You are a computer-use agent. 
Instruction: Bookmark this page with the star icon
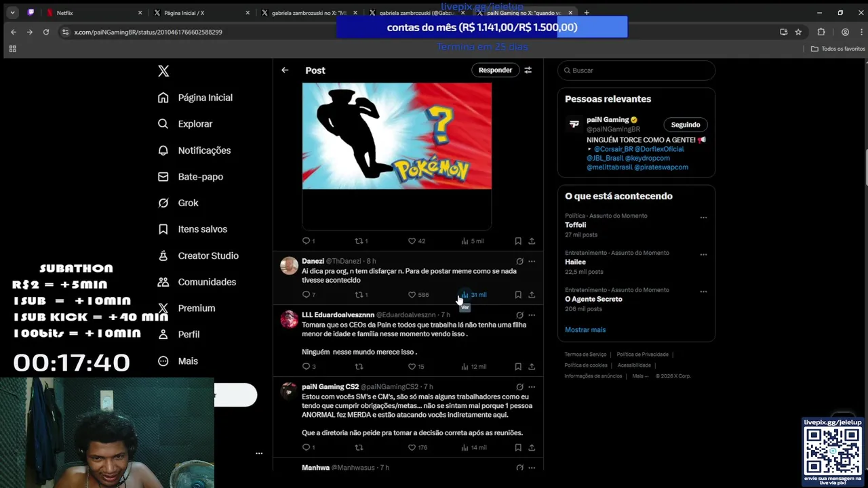[798, 32]
